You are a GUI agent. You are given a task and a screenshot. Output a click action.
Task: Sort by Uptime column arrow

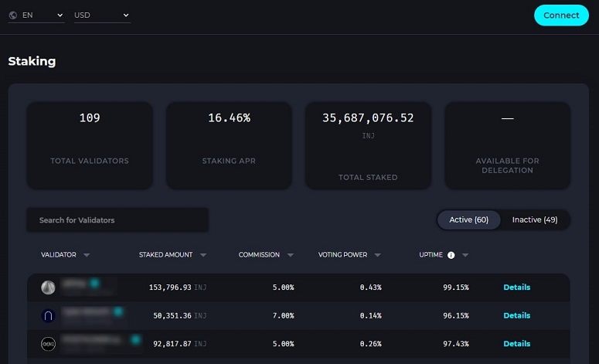click(x=465, y=255)
